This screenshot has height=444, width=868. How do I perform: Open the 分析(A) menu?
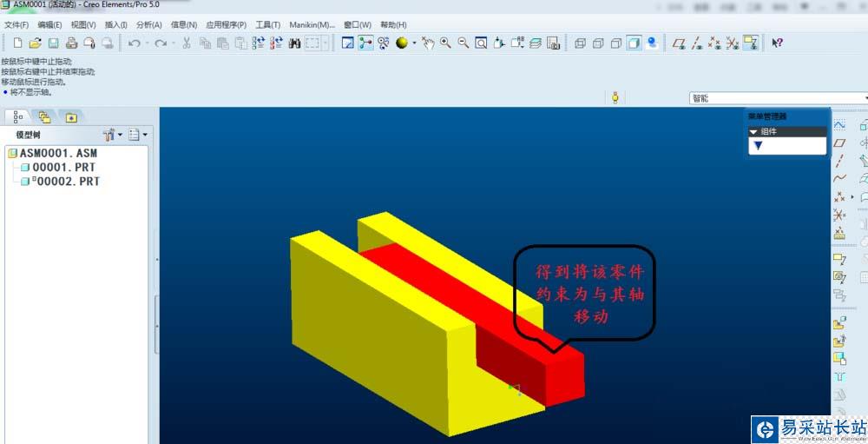tap(149, 25)
